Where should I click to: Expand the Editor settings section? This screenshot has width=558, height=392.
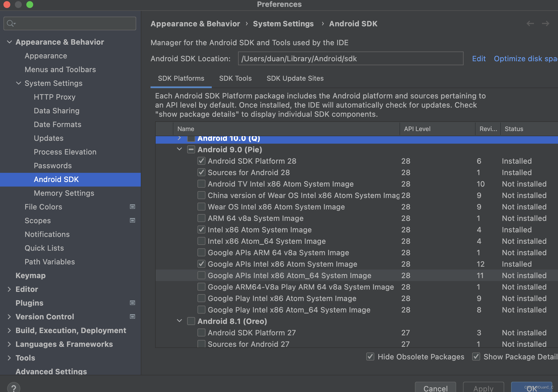(9, 289)
